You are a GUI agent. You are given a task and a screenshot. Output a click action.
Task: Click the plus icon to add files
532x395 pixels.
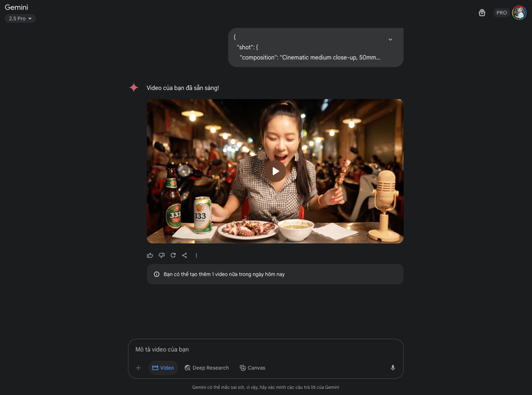pyautogui.click(x=138, y=368)
